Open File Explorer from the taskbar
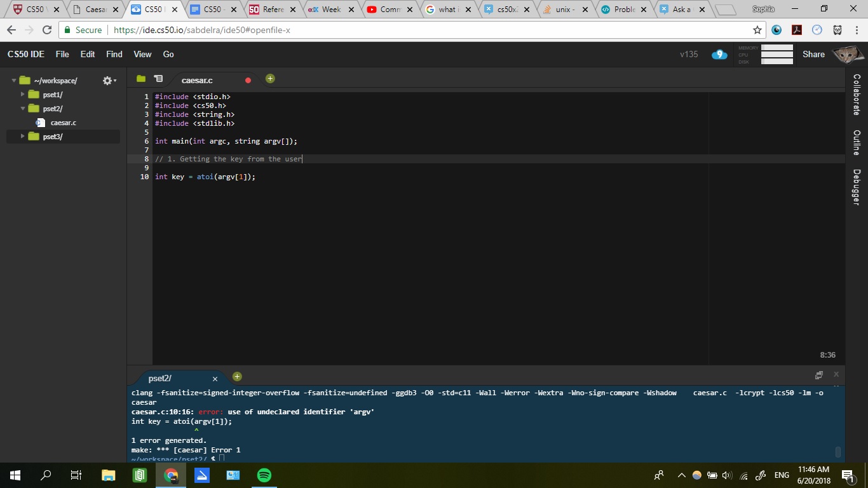The width and height of the screenshot is (868, 488). (x=109, y=475)
